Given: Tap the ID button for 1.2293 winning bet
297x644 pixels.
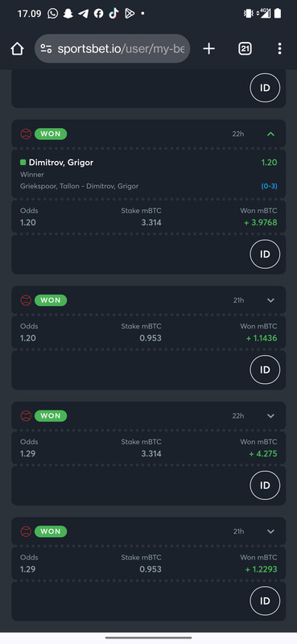Looking at the screenshot, I should pos(265,601).
